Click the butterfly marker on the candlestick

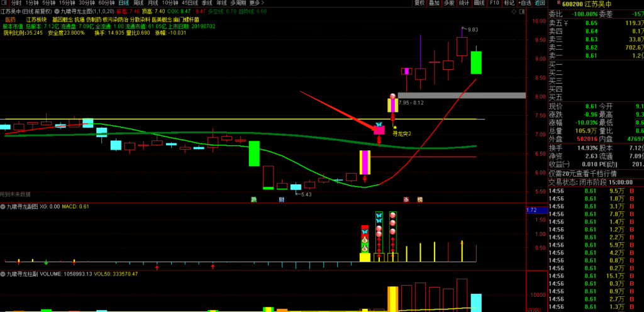pos(379,125)
